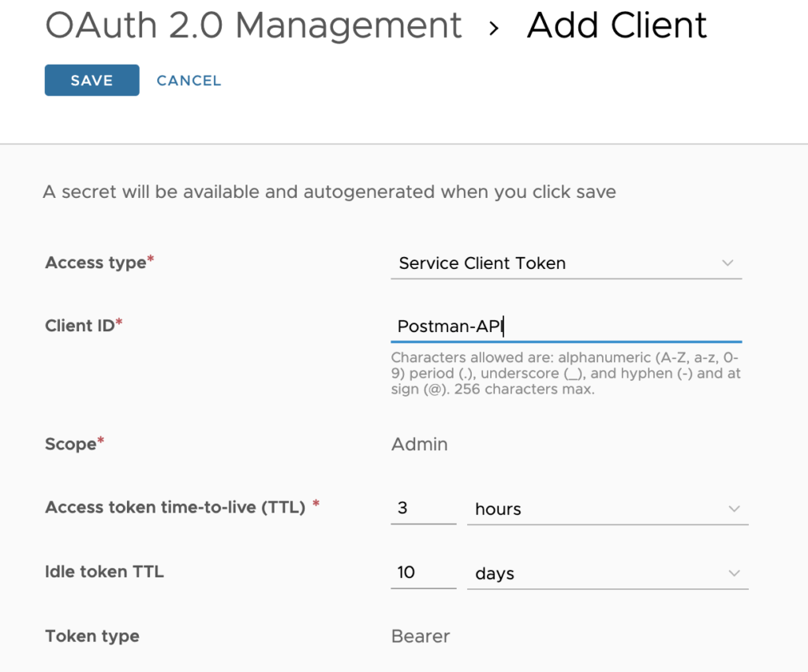
Task: Open the Idle token TTL units dropdown
Action: (608, 573)
